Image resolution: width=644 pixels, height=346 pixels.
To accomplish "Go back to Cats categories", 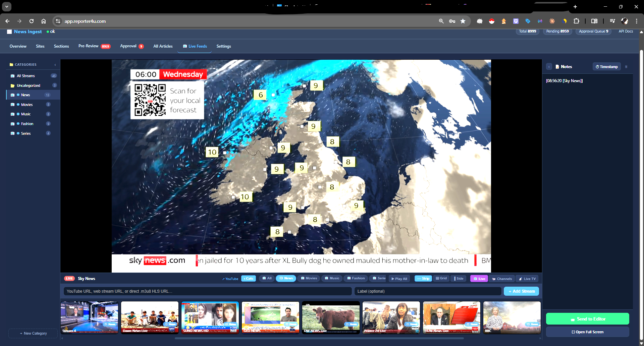I will (249, 279).
